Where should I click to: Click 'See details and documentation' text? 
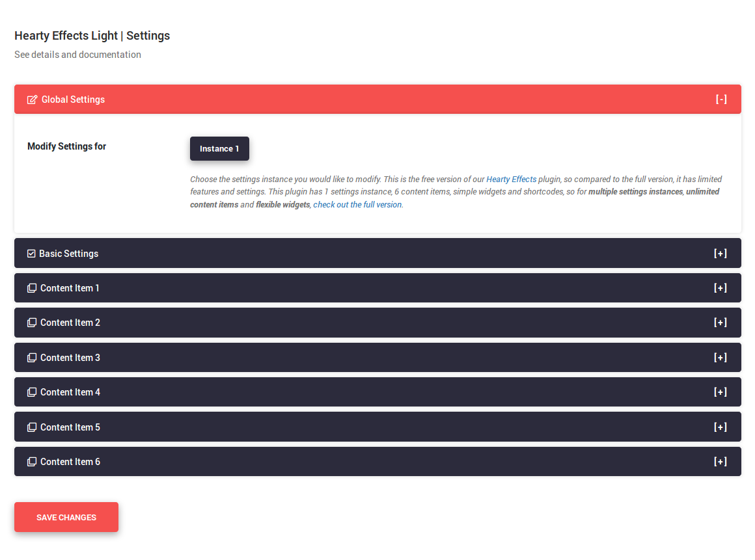(77, 55)
